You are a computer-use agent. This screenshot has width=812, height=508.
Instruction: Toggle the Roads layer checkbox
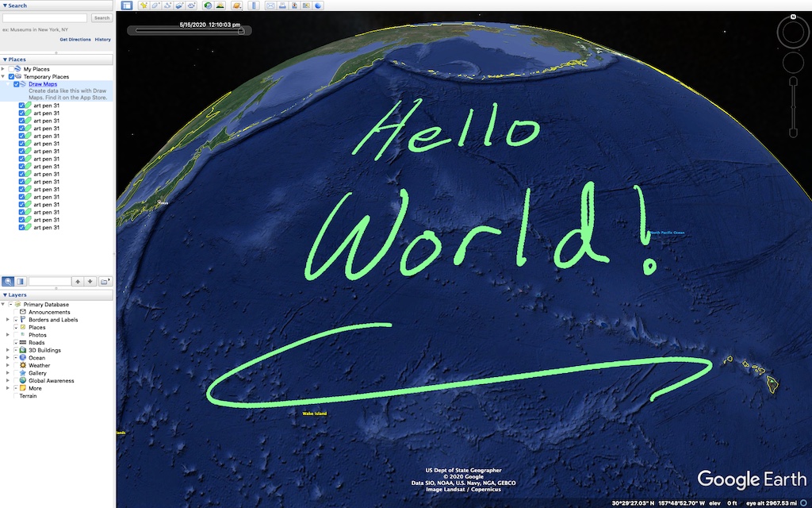coord(16,343)
